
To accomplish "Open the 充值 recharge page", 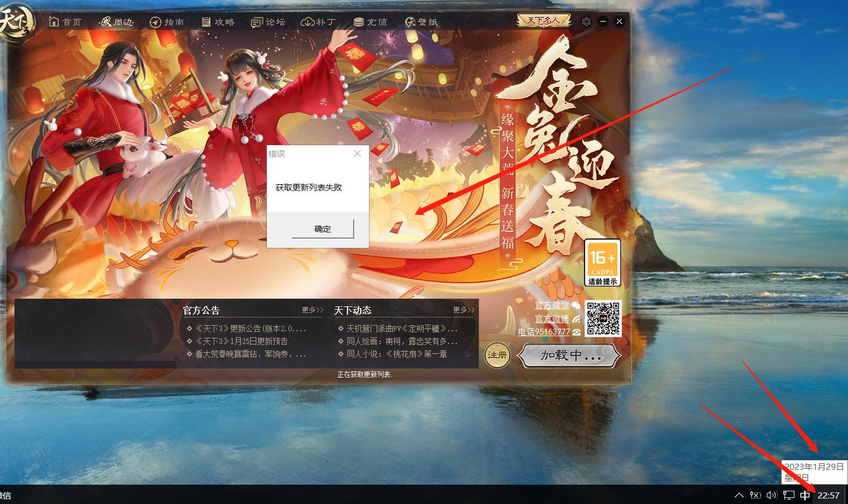I will pos(370,22).
